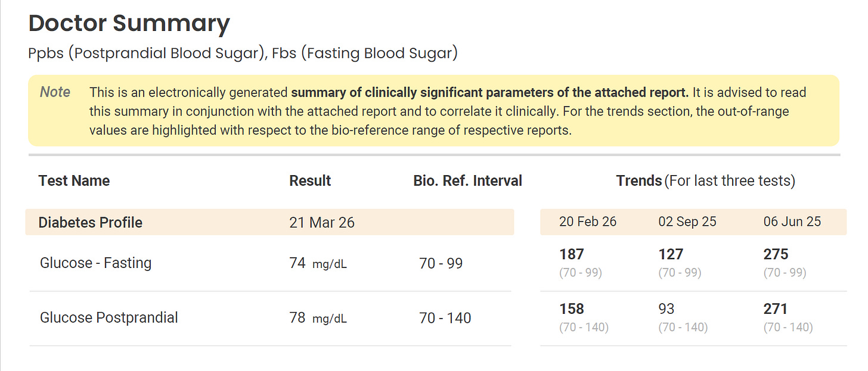Click the postprandial trend value 93
This screenshot has height=371, width=868.
[666, 309]
